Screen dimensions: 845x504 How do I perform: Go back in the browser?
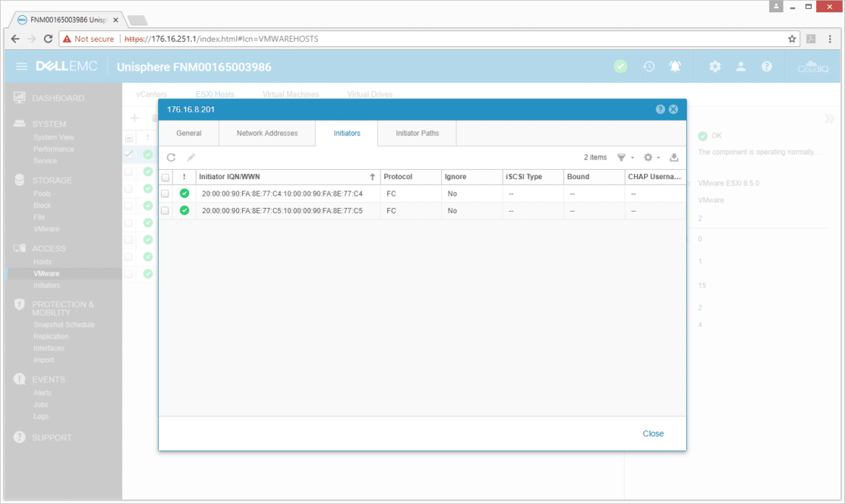pos(15,39)
